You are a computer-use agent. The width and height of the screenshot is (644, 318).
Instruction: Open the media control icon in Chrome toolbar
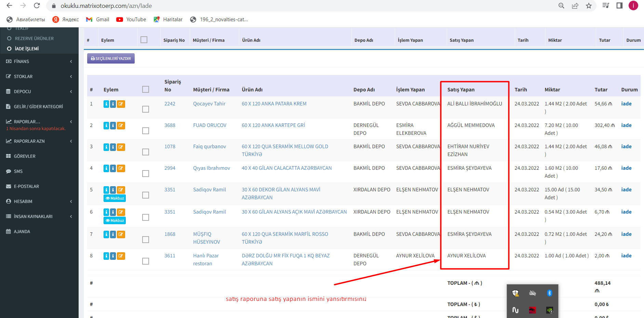606,6
